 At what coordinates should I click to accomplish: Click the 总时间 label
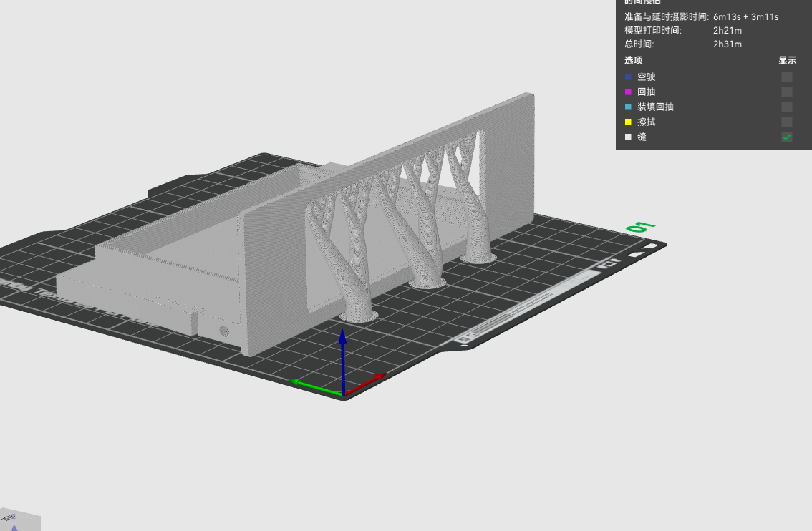tap(639, 44)
